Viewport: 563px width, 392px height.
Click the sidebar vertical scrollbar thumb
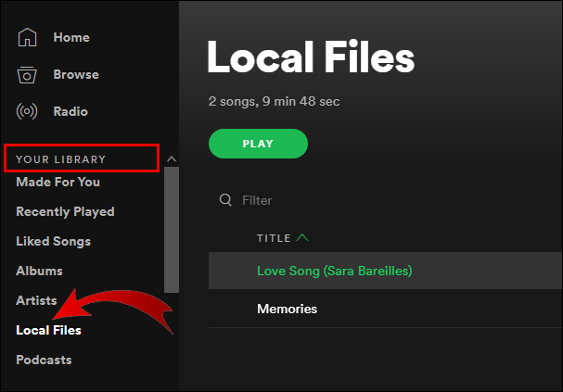pos(172,230)
